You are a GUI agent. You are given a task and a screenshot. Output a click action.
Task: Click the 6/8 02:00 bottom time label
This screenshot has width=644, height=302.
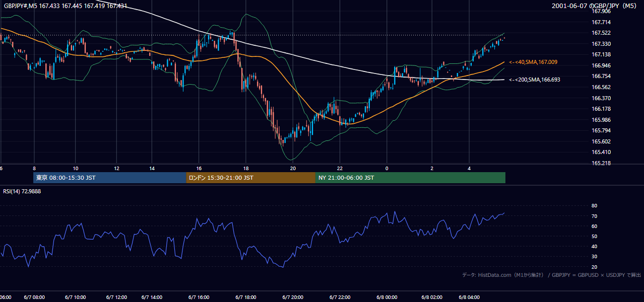click(x=432, y=297)
